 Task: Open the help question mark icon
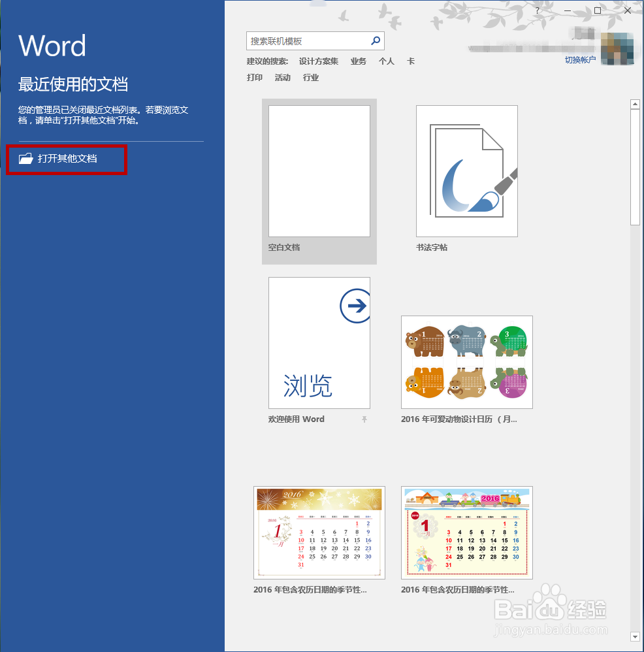click(x=538, y=11)
